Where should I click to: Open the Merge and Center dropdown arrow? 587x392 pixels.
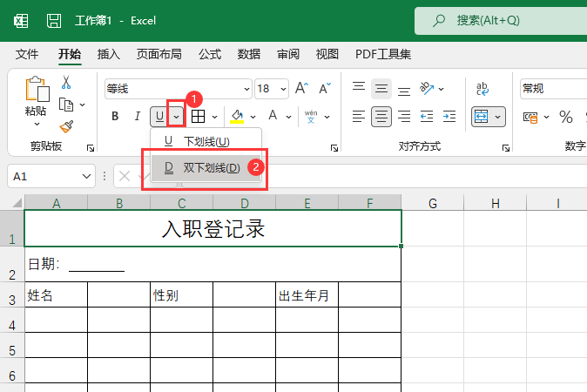point(497,117)
